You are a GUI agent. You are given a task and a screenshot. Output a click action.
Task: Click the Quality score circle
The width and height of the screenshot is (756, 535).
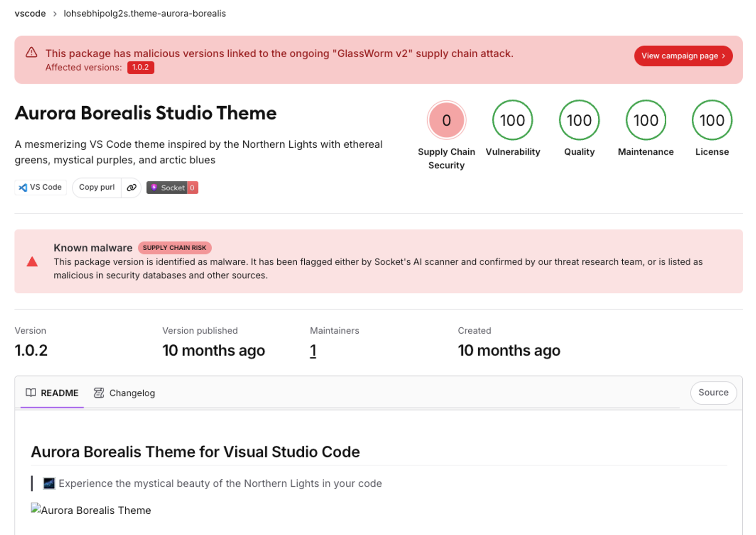tap(579, 120)
